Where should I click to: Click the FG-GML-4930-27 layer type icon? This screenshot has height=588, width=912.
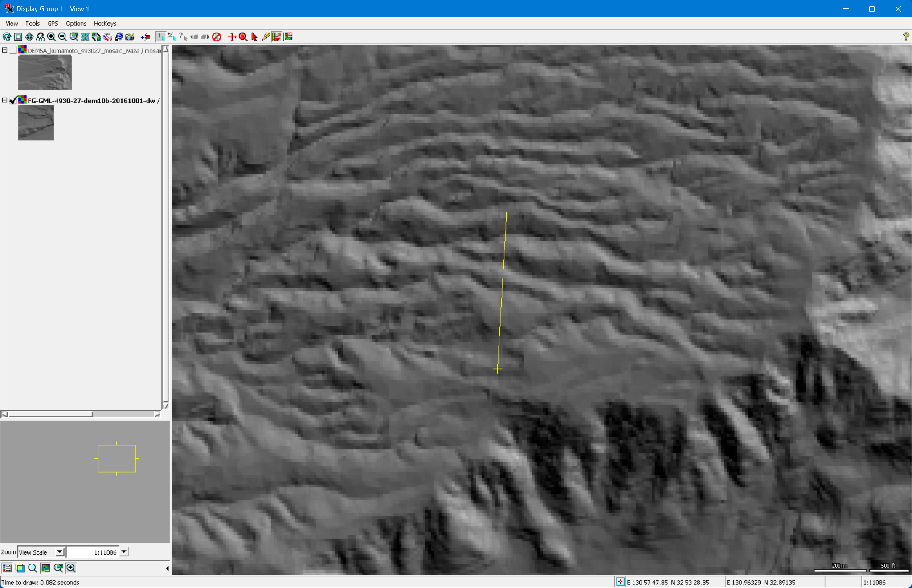tap(22, 100)
